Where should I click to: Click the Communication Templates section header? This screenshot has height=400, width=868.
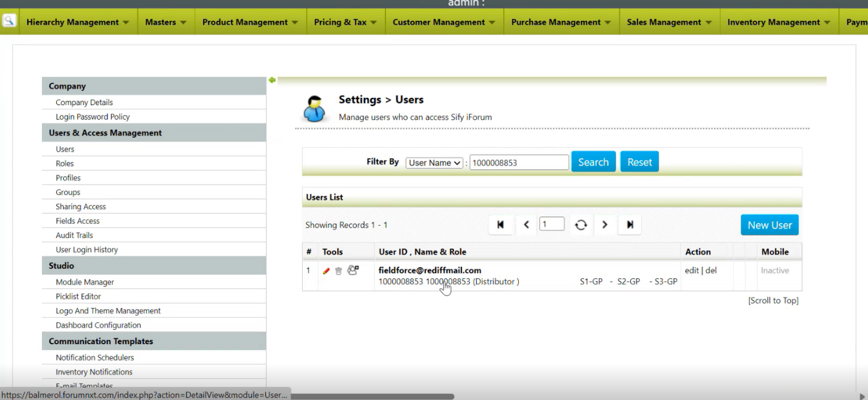click(154, 341)
